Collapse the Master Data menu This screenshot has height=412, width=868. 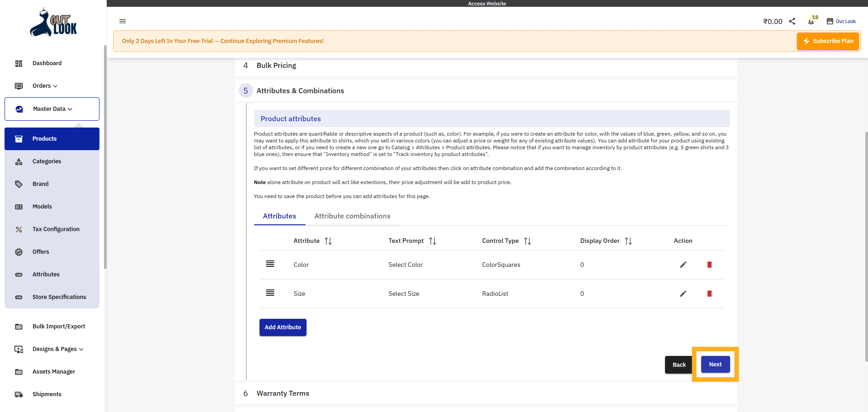[52, 109]
